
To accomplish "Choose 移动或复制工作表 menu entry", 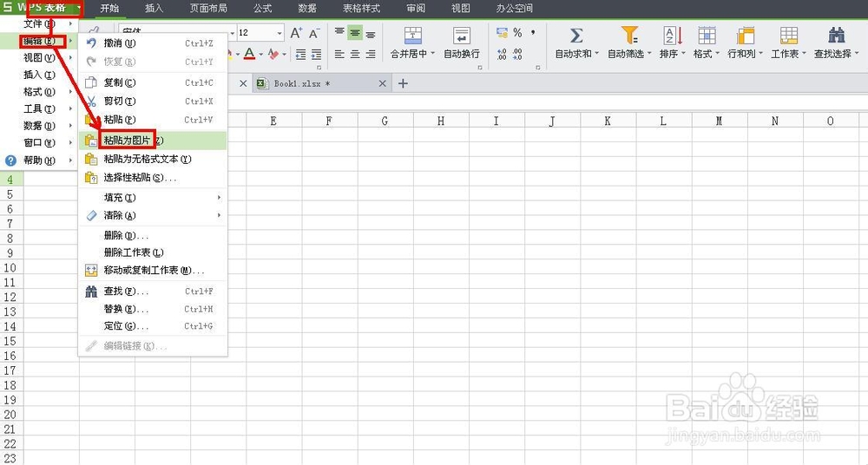I will 153,270.
